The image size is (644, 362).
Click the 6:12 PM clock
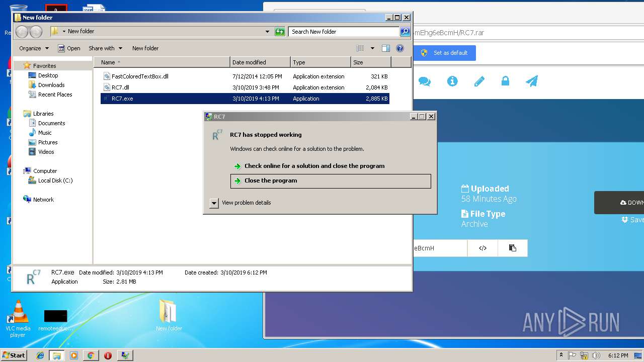click(618, 355)
